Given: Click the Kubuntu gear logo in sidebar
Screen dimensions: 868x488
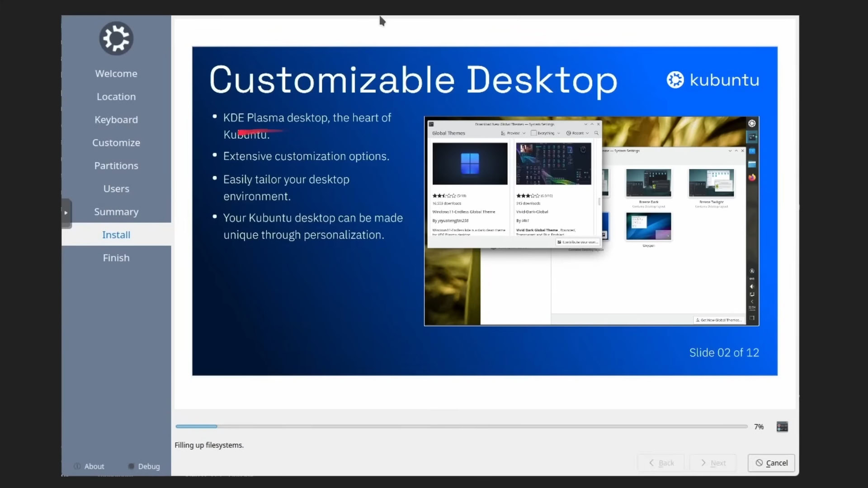Looking at the screenshot, I should click(x=116, y=38).
